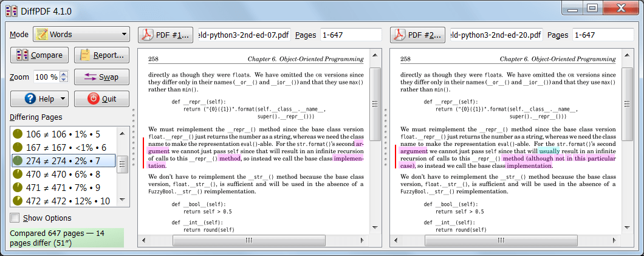The image size is (644, 256).
Task: Select differing page row 470 ≠ 470
Action: pyautogui.click(x=64, y=175)
